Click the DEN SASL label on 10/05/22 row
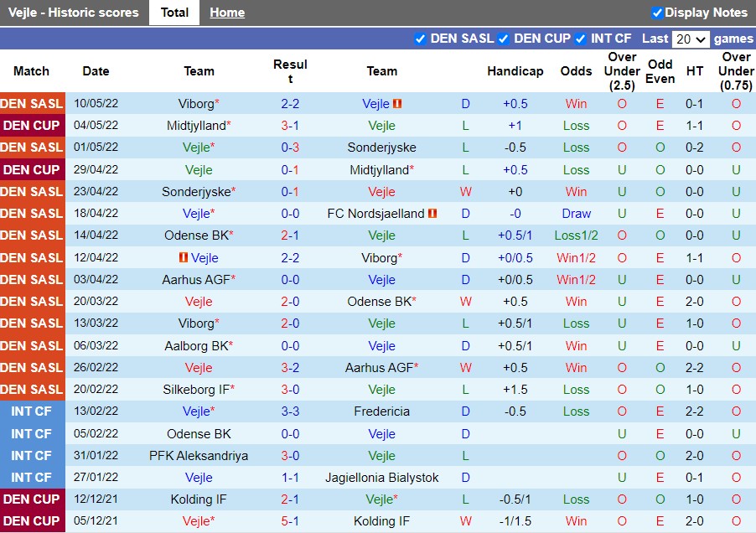 coord(32,104)
